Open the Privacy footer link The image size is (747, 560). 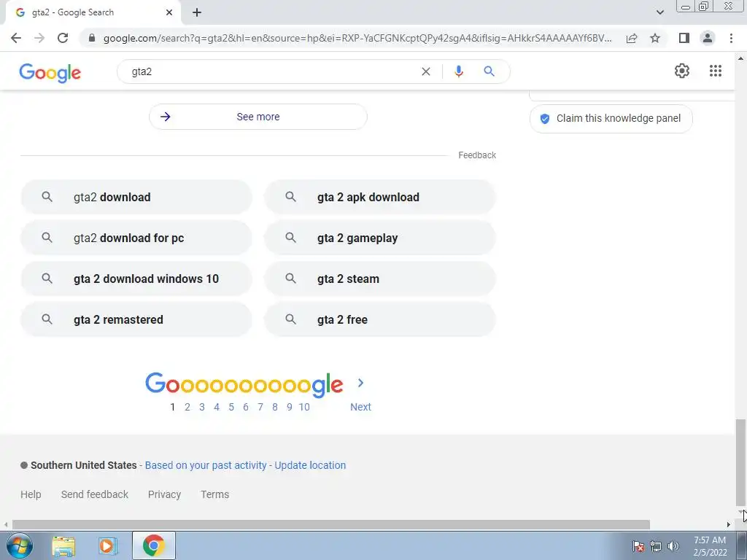click(x=164, y=495)
